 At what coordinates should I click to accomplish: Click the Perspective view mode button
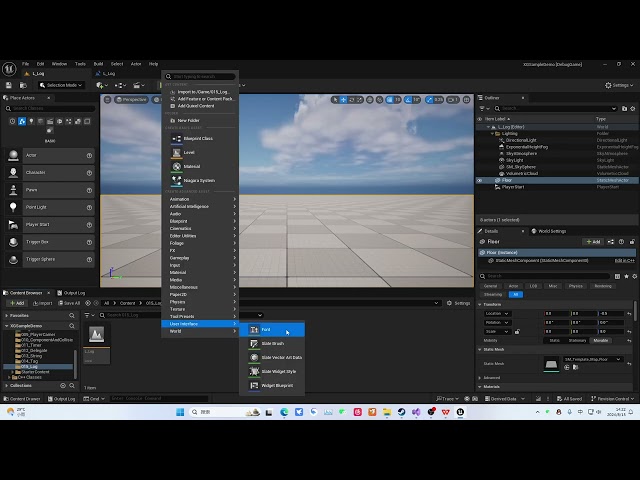pos(131,100)
